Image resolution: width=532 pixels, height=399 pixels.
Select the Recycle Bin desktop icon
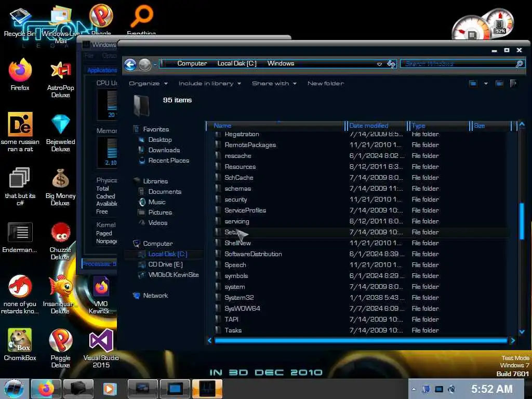20,22
